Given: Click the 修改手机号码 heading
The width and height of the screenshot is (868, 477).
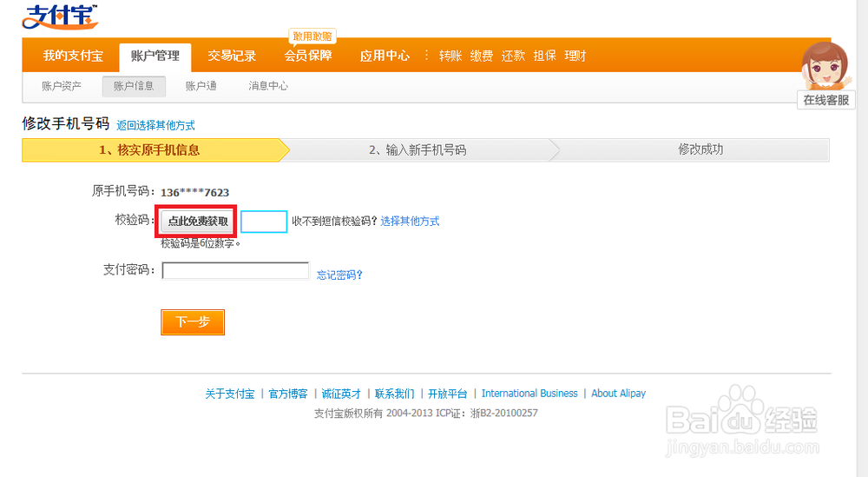Looking at the screenshot, I should pyautogui.click(x=66, y=123).
